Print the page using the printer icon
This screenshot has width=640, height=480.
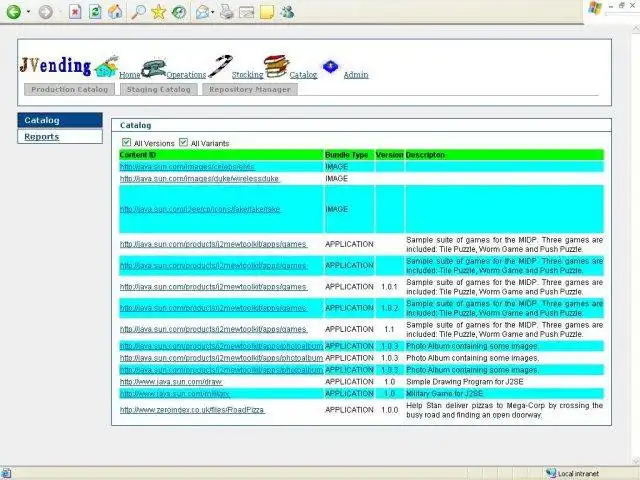point(227,12)
